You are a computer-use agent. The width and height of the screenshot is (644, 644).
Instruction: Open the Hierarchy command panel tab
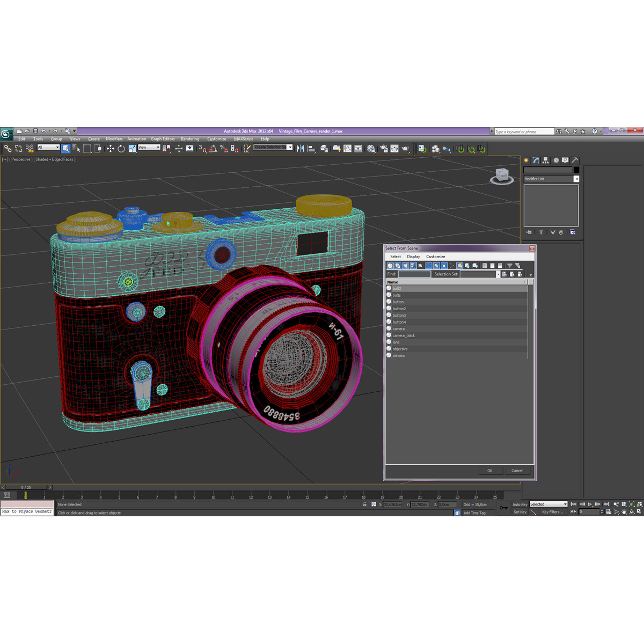pyautogui.click(x=546, y=160)
